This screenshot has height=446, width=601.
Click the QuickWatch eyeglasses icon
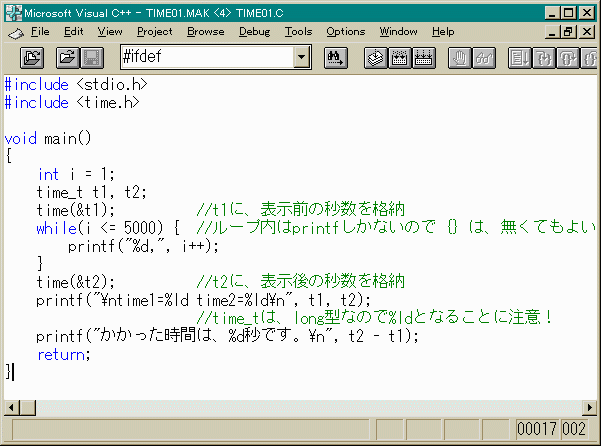tap(484, 58)
